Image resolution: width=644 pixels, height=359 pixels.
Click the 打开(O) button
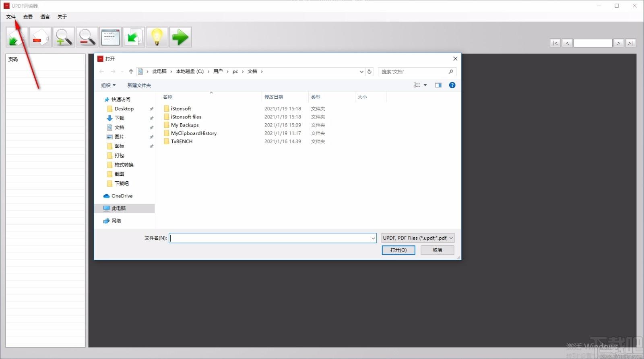(398, 250)
